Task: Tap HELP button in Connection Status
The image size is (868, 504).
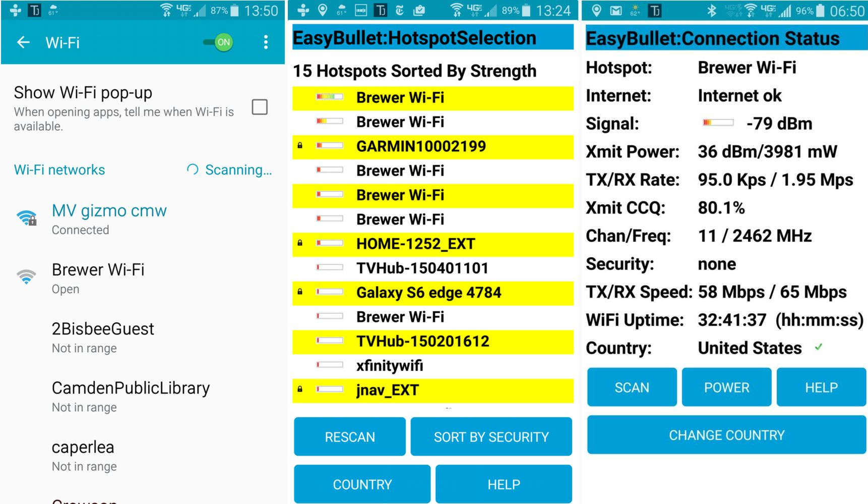Action: [x=822, y=387]
